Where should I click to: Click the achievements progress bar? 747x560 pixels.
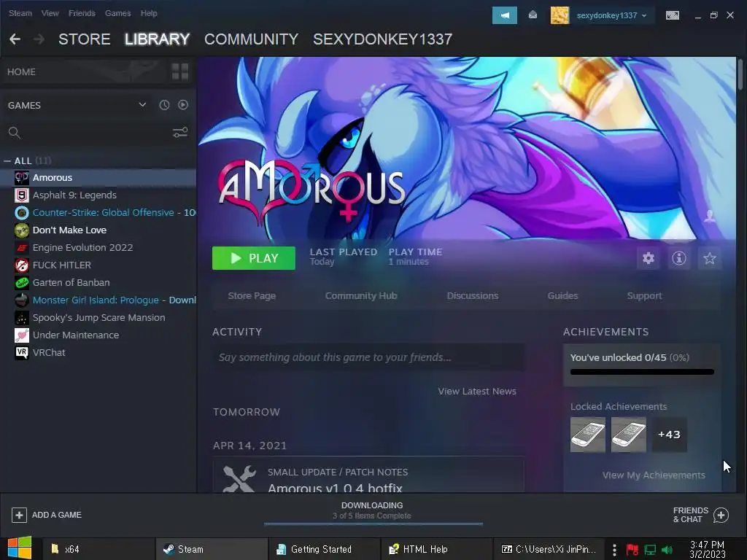[x=642, y=372]
